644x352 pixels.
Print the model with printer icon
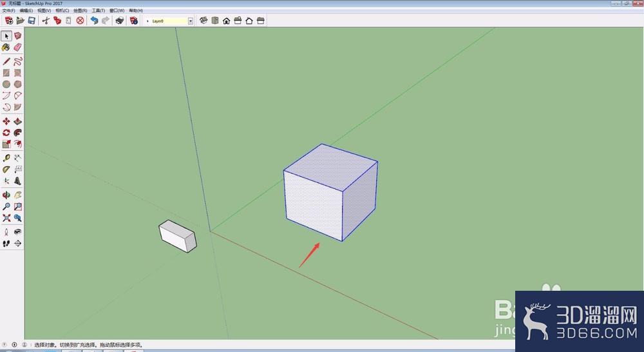point(120,21)
